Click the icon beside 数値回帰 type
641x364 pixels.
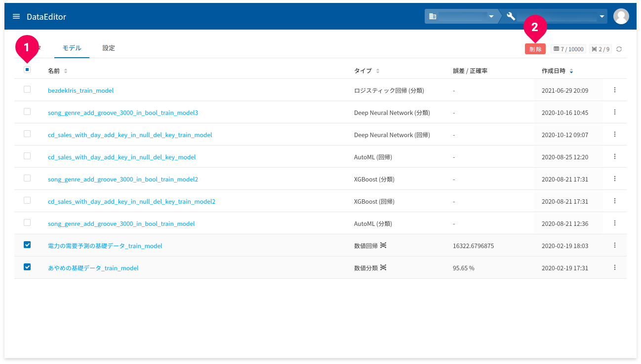[383, 245]
